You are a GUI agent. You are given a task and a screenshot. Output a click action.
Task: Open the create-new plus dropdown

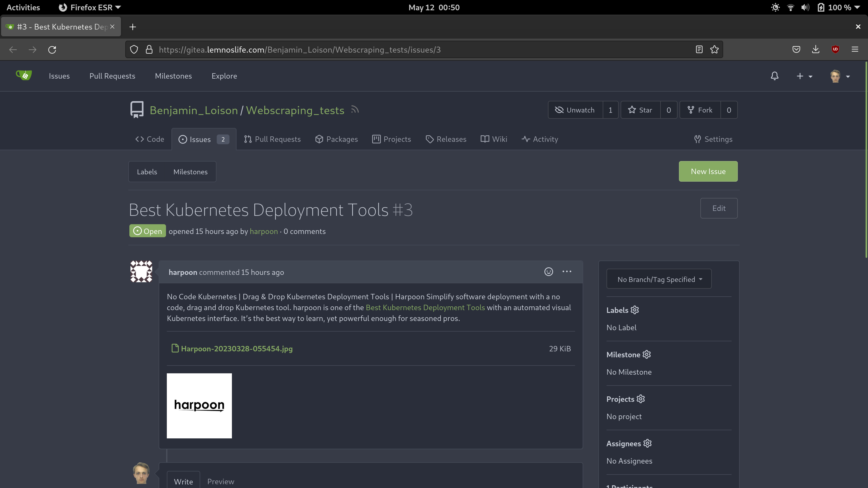[804, 76]
